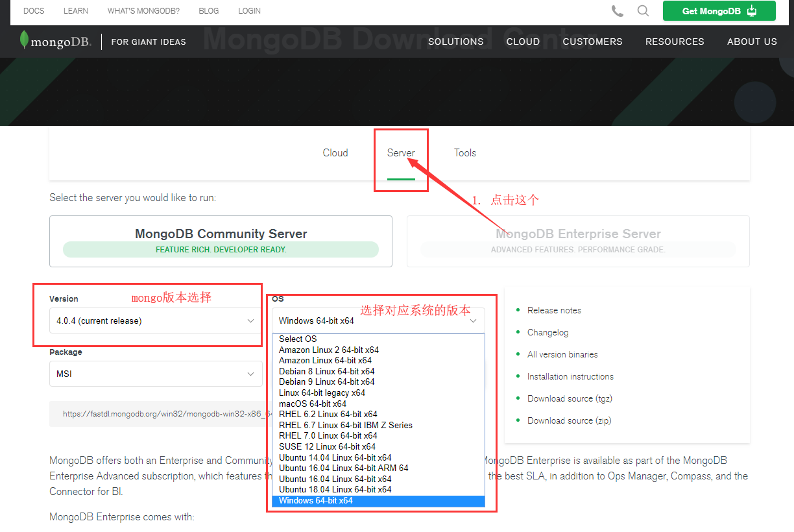This screenshot has width=794, height=532.
Task: Open the LEARN link
Action: (76, 11)
